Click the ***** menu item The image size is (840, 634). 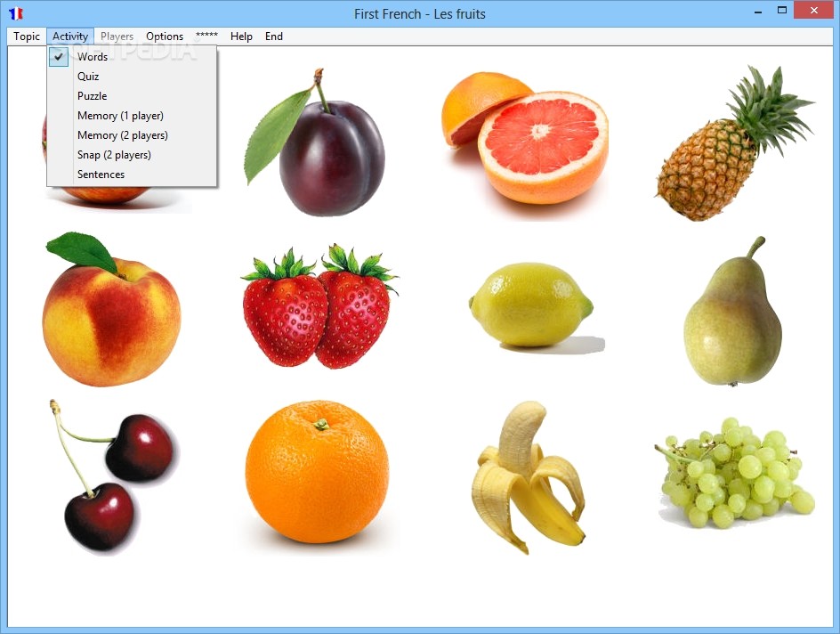206,37
